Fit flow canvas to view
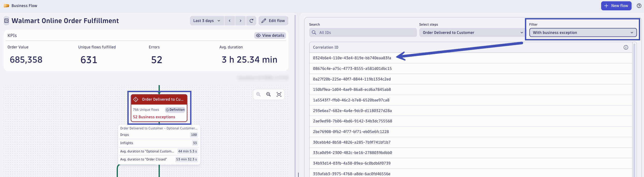Image resolution: width=644 pixels, height=177 pixels. 279,94
